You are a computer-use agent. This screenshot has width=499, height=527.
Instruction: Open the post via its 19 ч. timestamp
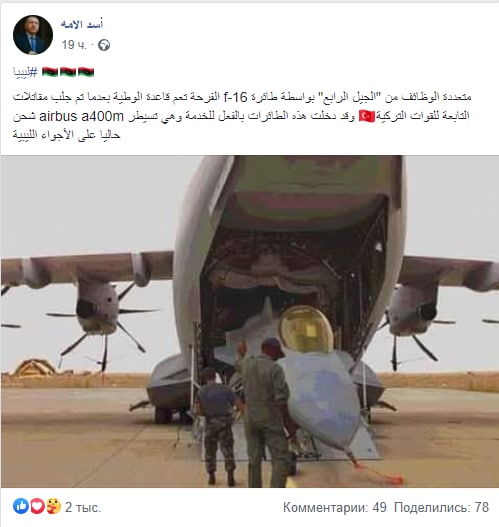74,45
